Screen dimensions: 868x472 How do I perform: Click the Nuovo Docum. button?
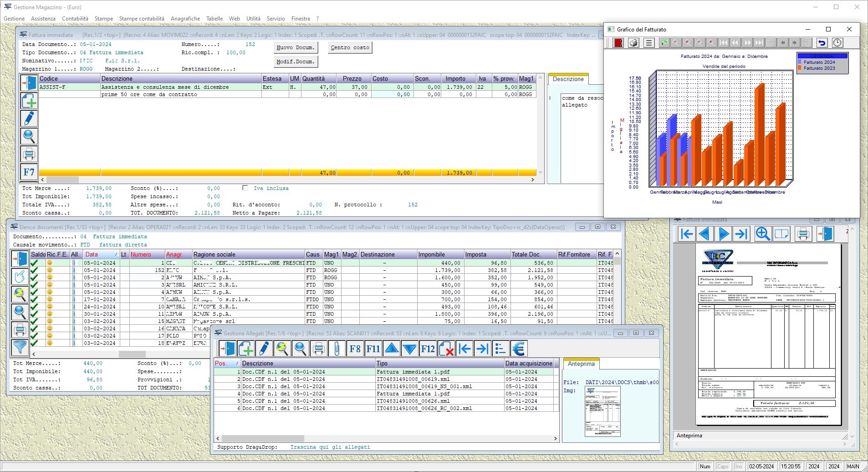(x=296, y=47)
